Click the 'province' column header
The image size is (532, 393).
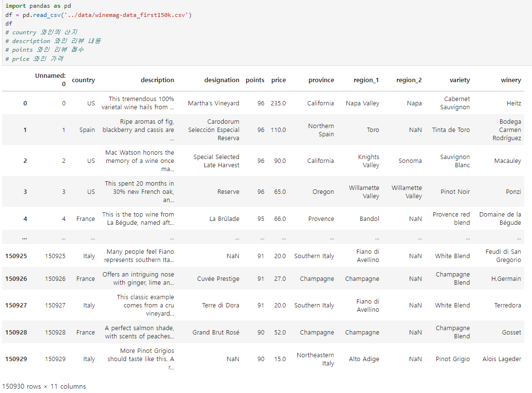(x=321, y=80)
